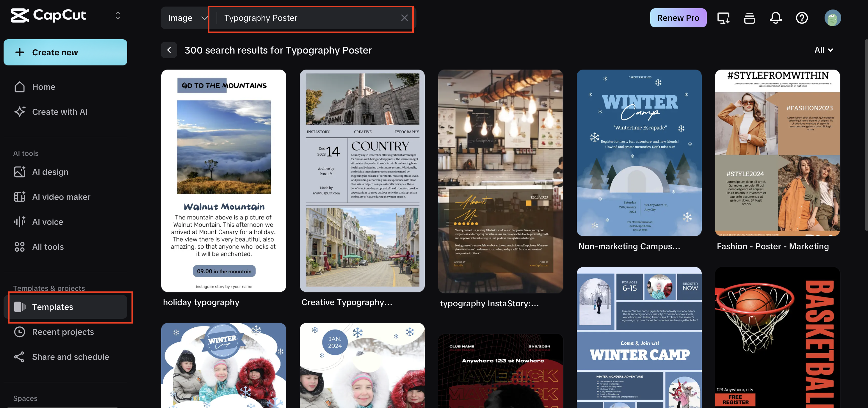The image size is (868, 408).
Task: Open Recent projects
Action: pos(63,332)
